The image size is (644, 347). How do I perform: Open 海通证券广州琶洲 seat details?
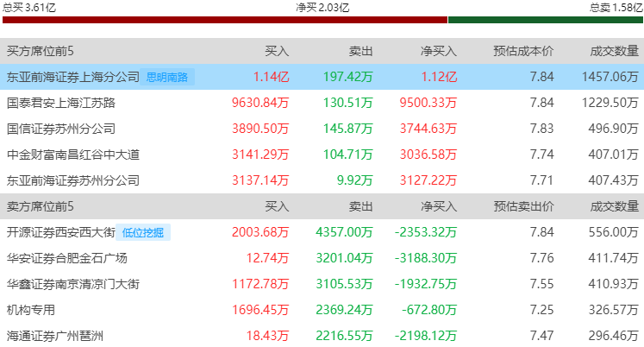point(55,336)
